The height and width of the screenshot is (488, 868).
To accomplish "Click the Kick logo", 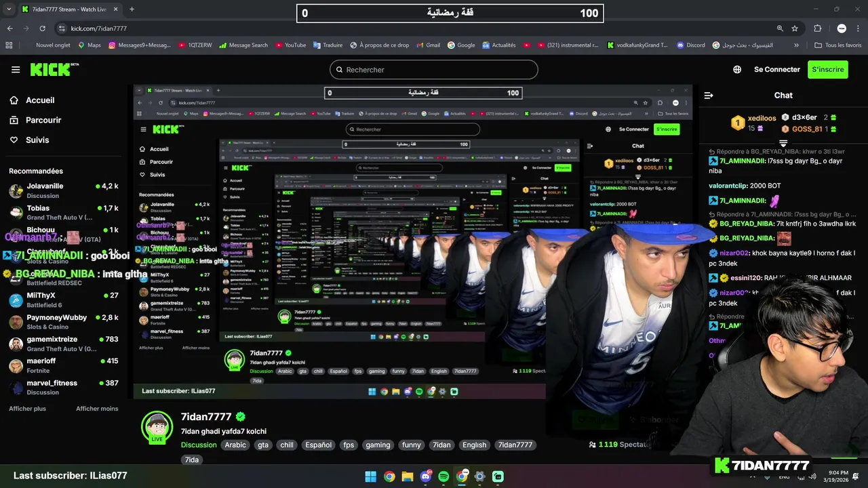I will [x=54, y=69].
